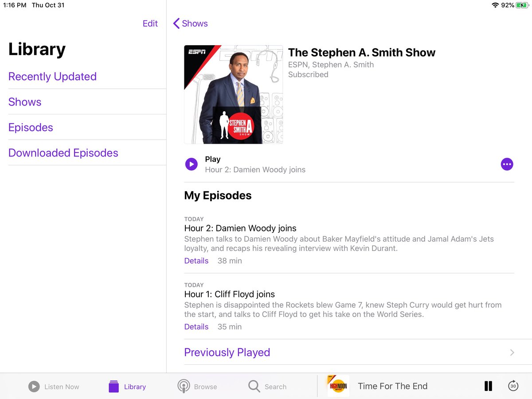Viewport: 532px width, 399px height.
Task: Tap the battery indicator icon
Action: 522,5
